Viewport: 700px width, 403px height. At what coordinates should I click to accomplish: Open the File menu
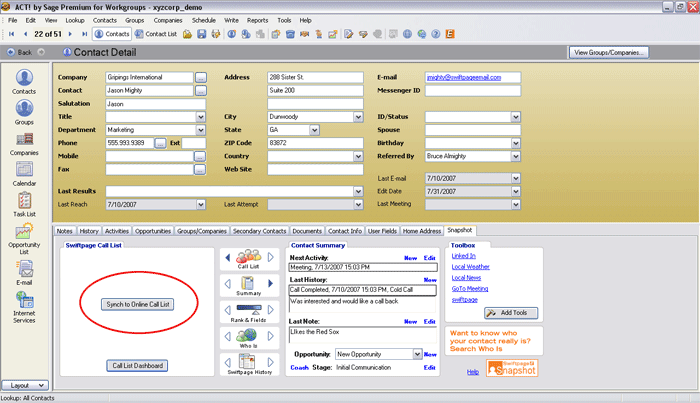tap(12, 21)
